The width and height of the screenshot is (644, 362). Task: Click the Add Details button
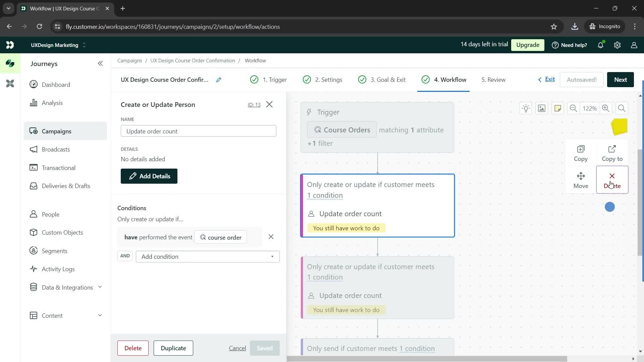pyautogui.click(x=150, y=176)
